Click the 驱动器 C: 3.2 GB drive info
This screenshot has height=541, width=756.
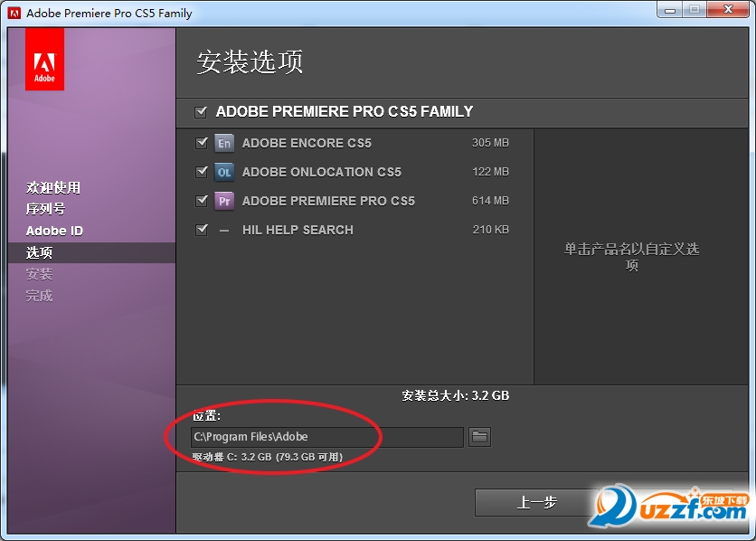tap(267, 457)
